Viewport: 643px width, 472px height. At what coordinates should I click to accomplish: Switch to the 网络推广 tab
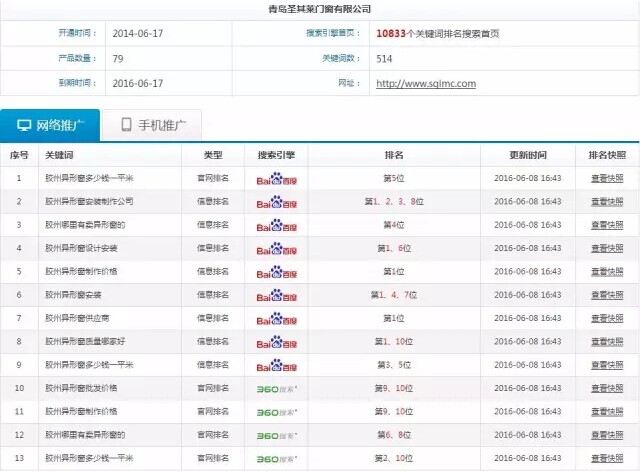click(50, 126)
